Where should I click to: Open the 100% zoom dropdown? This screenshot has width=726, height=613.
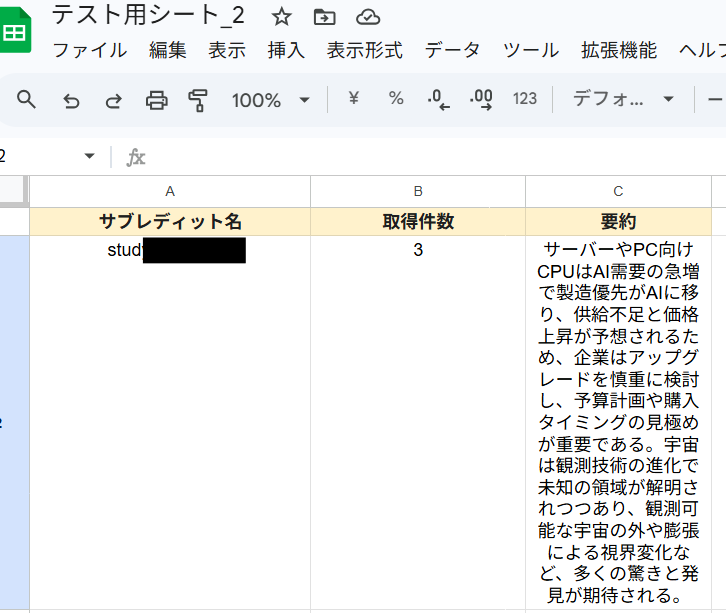point(271,100)
